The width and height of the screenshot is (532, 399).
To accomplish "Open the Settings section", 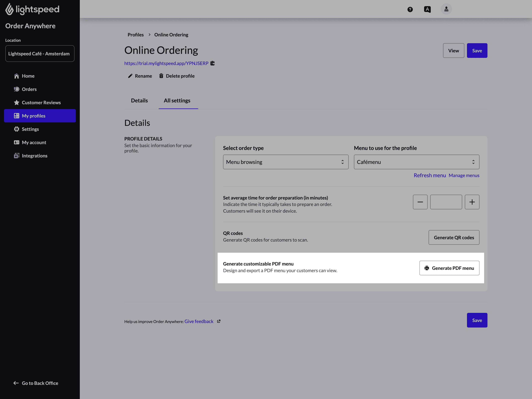I will (30, 129).
